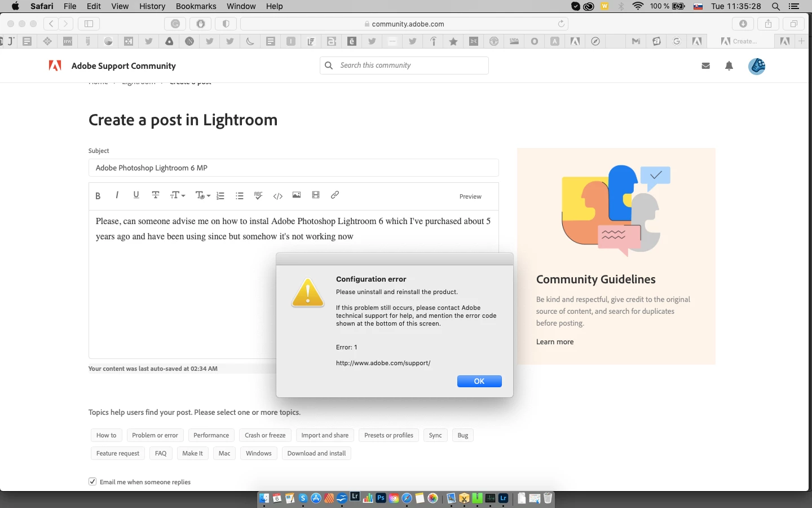Select the Feature request topic

click(118, 453)
